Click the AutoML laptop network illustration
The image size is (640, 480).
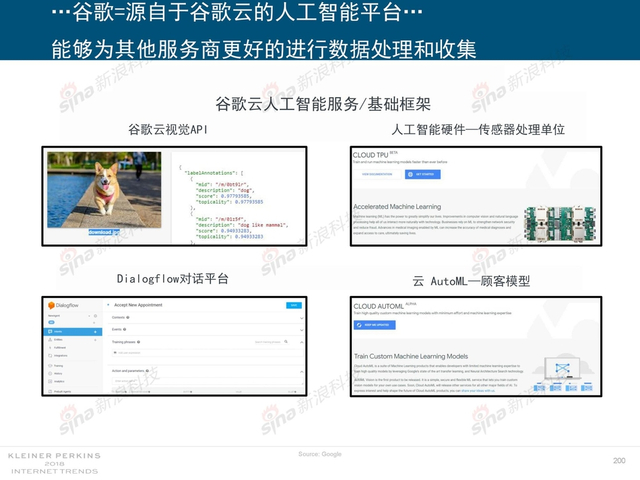(x=562, y=372)
